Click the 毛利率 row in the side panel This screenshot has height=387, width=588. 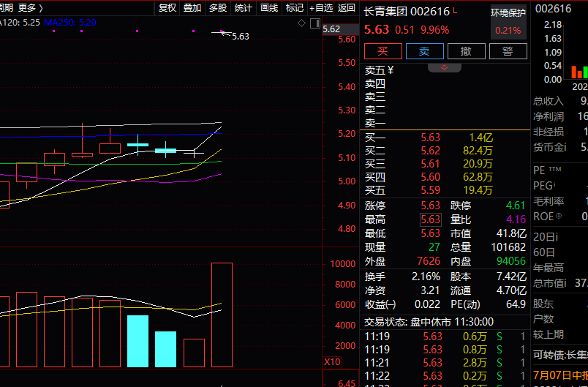(x=560, y=201)
